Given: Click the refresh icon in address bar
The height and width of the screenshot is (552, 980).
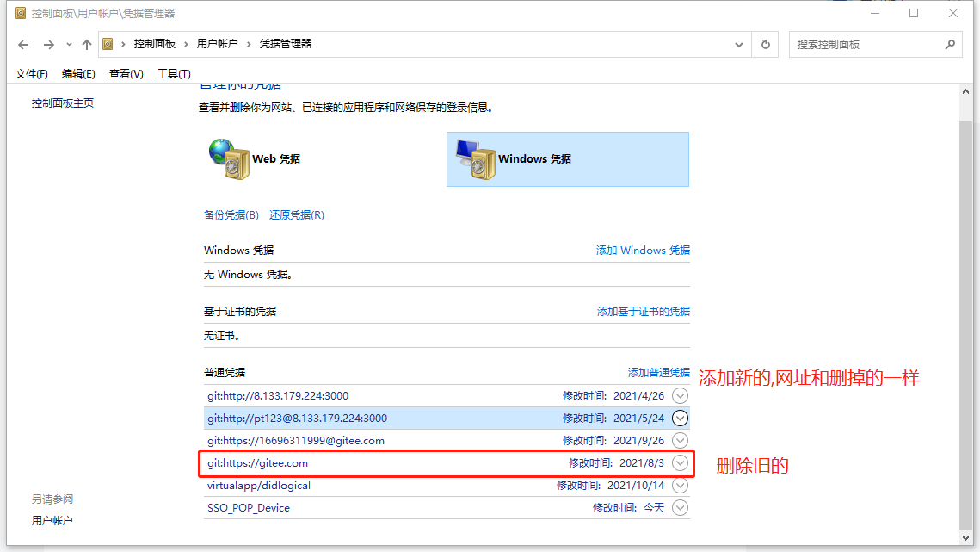Looking at the screenshot, I should (x=765, y=44).
